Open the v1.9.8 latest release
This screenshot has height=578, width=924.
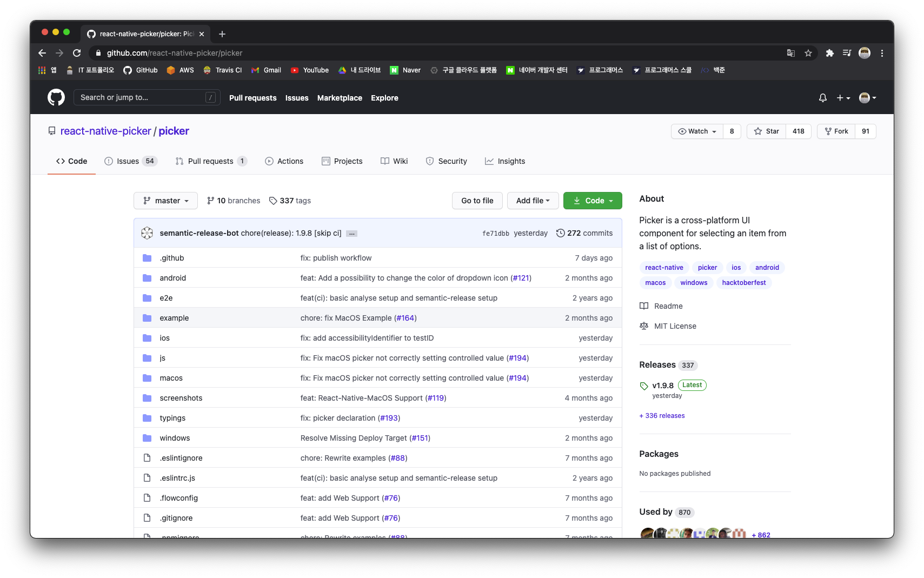coord(663,386)
